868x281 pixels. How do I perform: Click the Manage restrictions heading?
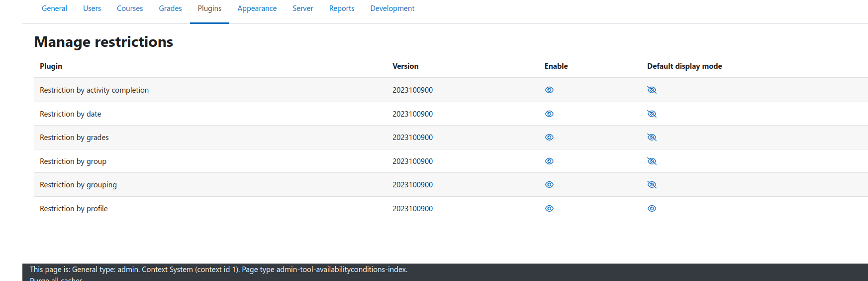[x=103, y=42]
